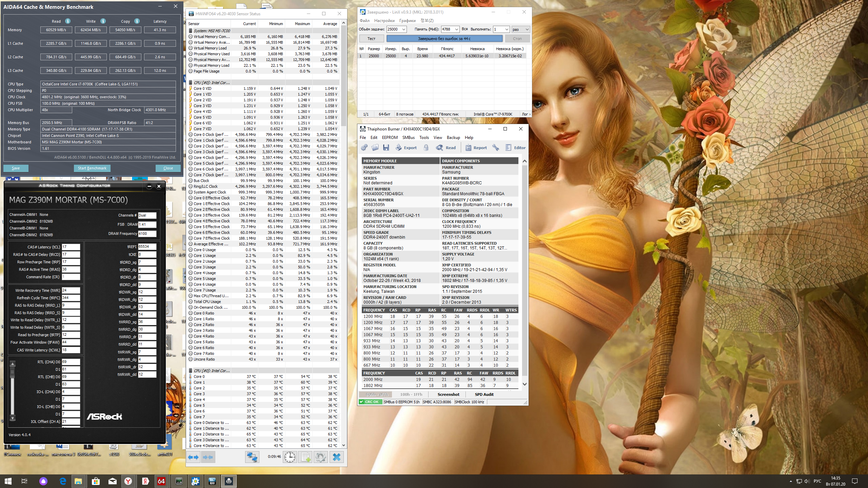Open AIDA64 from the taskbar
Screen dimensions: 868x488
(x=161, y=481)
